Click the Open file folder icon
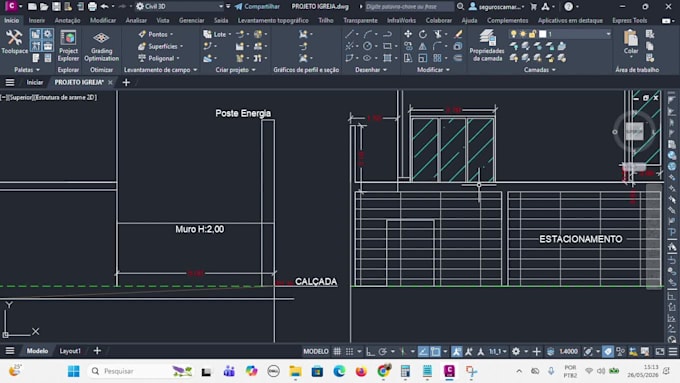Viewport: 680px width, 383px height. click(x=44, y=7)
